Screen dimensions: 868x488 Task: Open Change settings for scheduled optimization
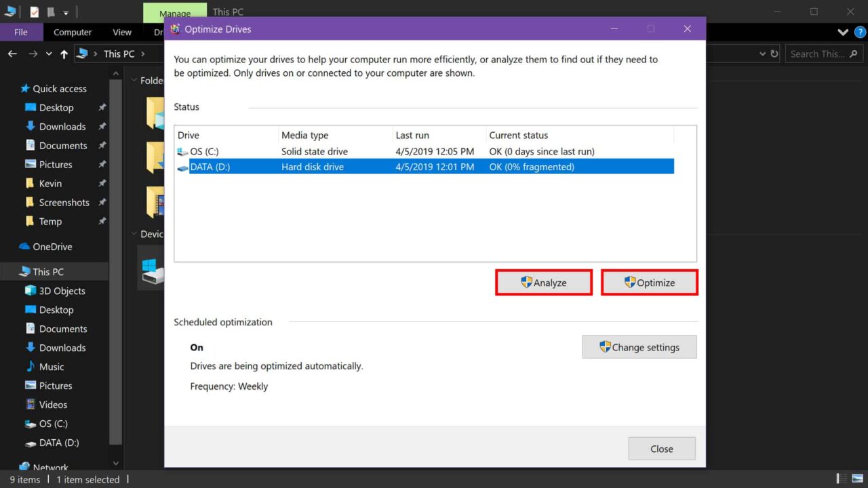click(638, 346)
